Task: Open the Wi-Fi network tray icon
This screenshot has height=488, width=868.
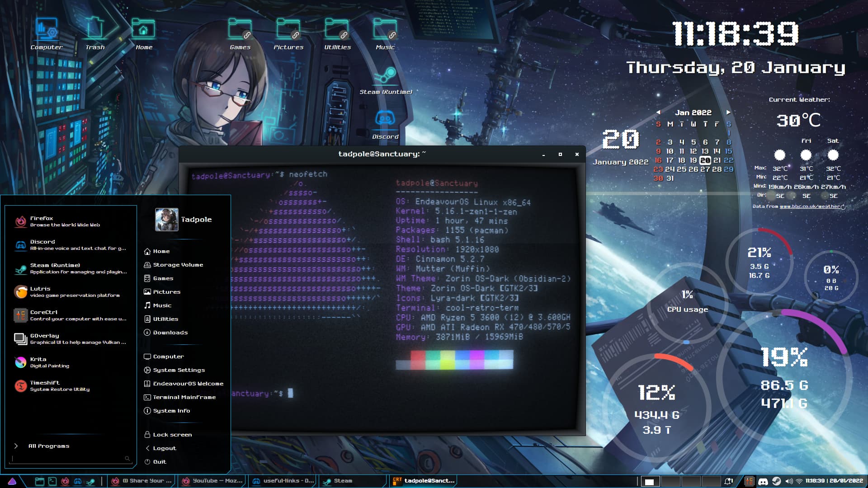Action: [799, 481]
